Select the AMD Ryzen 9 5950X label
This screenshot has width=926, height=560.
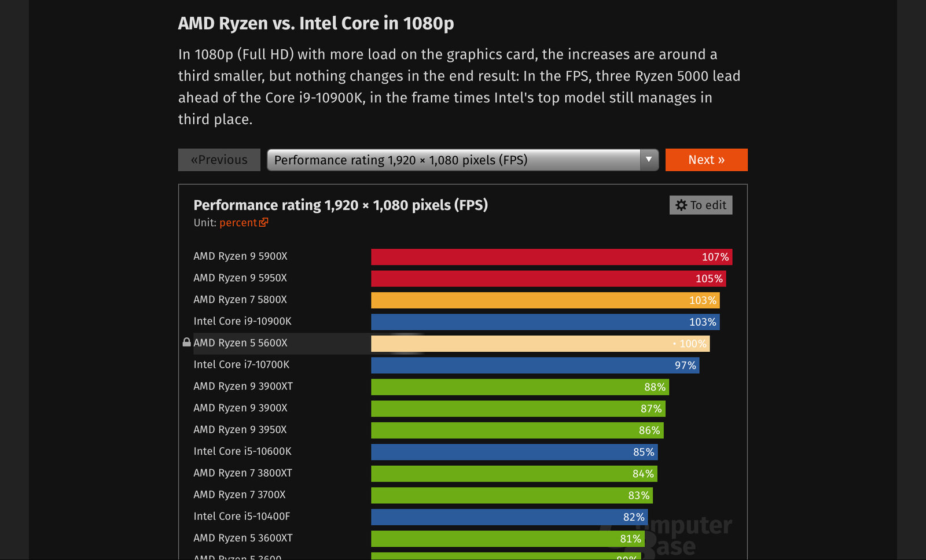click(240, 278)
